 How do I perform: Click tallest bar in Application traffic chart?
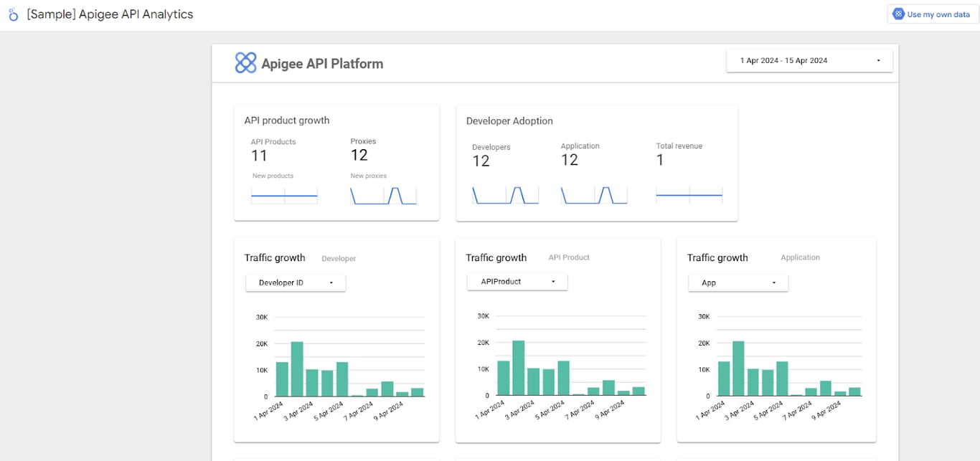click(x=740, y=369)
